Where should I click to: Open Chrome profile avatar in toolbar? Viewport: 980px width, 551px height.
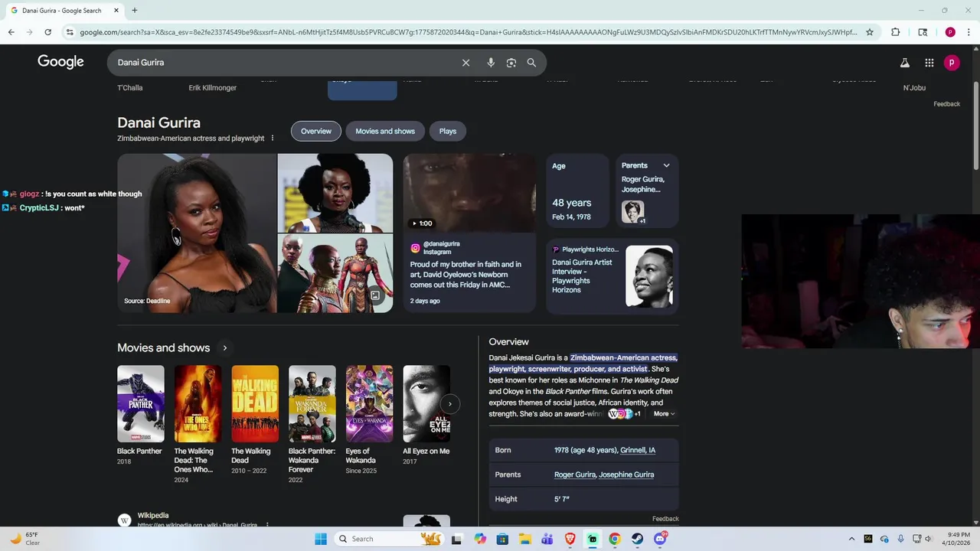point(950,32)
